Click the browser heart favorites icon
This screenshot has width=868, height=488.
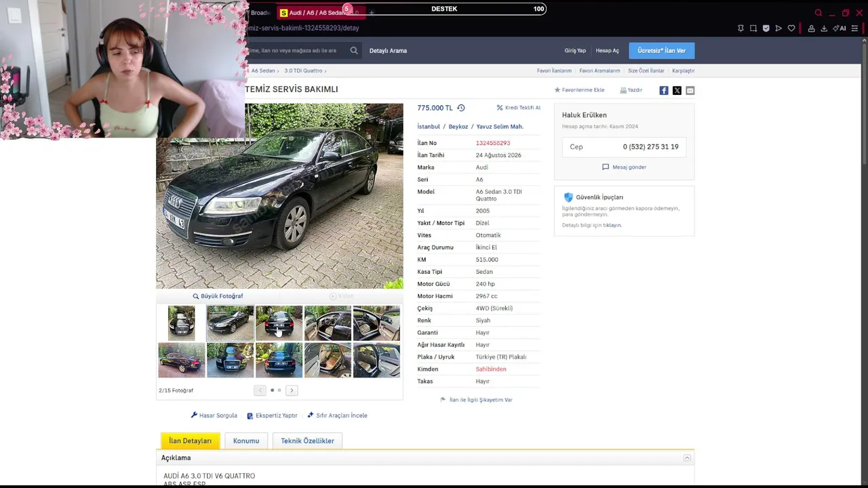coord(791,28)
